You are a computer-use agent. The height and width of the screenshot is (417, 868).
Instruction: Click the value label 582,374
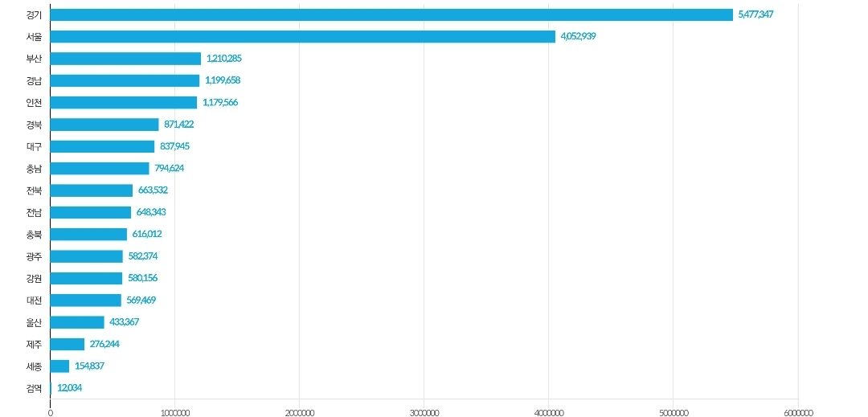(x=143, y=256)
